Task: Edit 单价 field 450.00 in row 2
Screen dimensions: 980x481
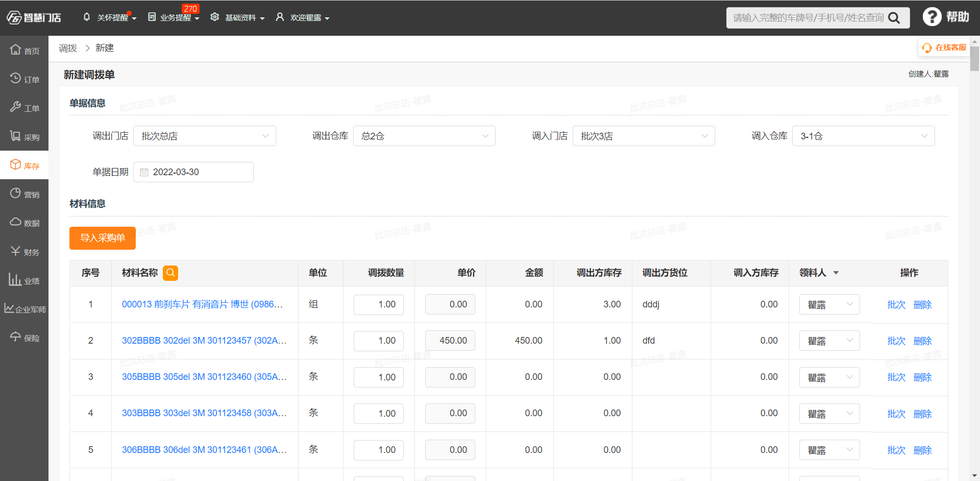Action: [450, 341]
